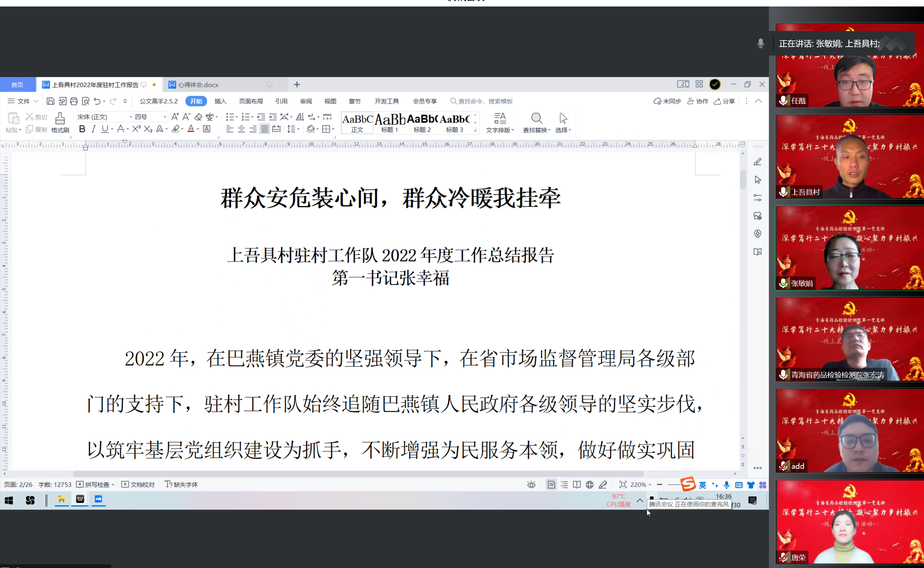The width and height of the screenshot is (924, 568).
Task: Click the Sogou voice input microphone
Action: point(727,485)
